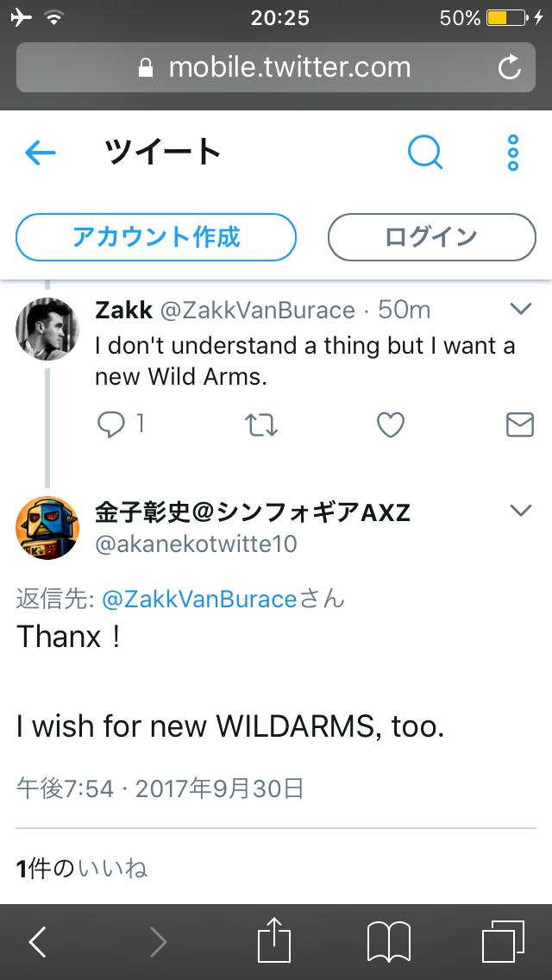
Task: Go back in Safari bottom toolbar
Action: [38, 941]
